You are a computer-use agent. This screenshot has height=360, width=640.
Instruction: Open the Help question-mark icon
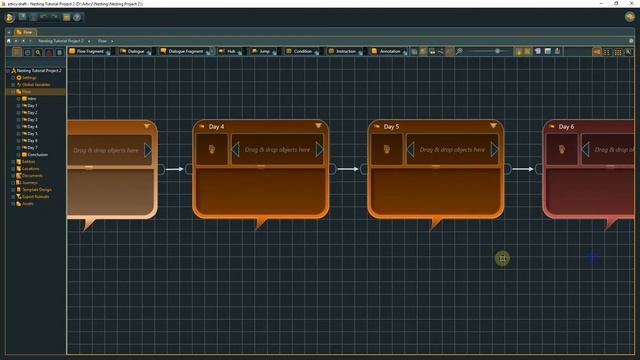pyautogui.click(x=77, y=18)
